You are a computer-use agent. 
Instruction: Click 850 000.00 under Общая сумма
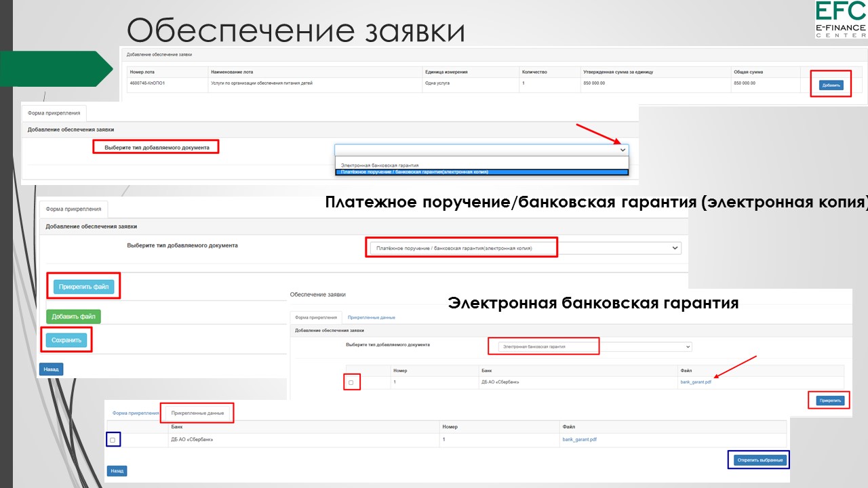point(745,83)
